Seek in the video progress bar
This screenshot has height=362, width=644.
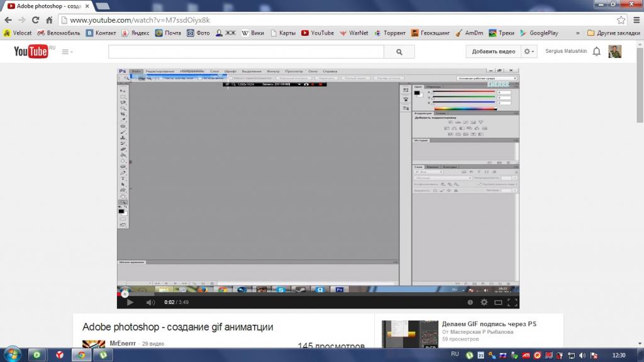pos(318,294)
